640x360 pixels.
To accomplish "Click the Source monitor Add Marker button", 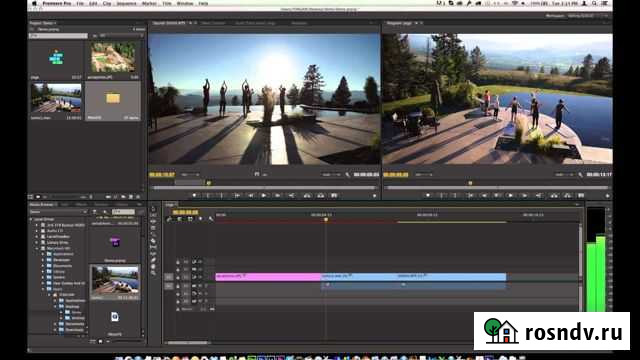I will tap(194, 196).
